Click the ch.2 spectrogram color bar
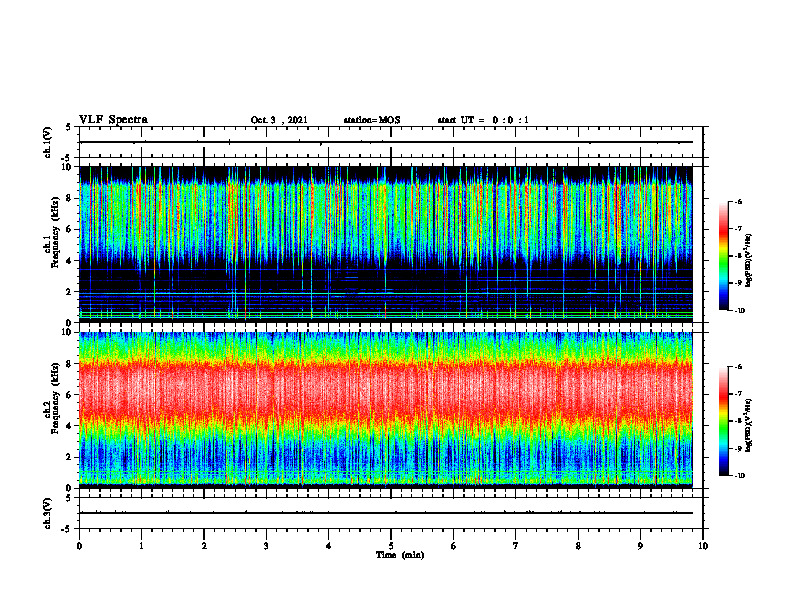This screenshot has height=612, width=792. coord(724,421)
